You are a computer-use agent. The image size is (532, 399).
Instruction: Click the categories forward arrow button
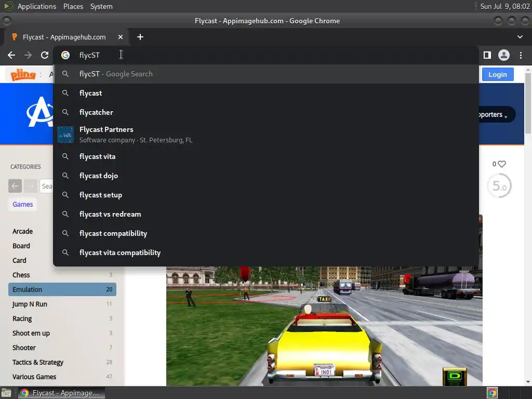click(x=31, y=186)
